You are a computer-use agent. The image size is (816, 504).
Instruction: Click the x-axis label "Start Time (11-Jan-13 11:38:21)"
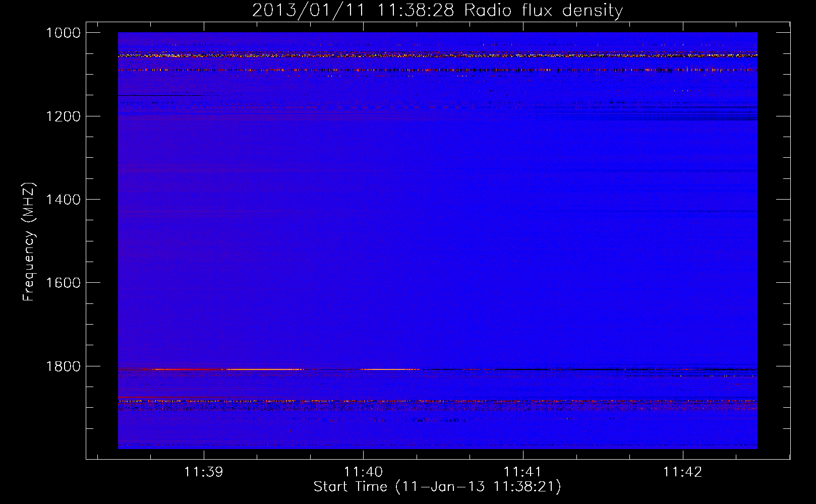[437, 487]
